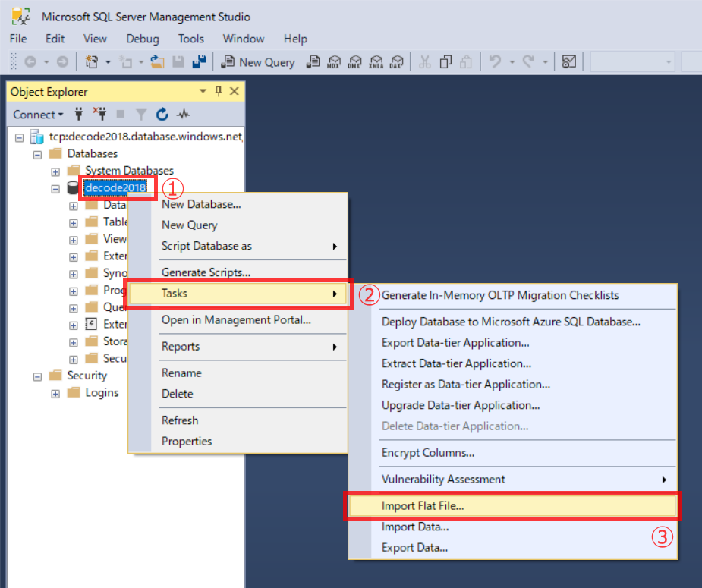702x588 pixels.
Task: Click the Stop square in Object Explorer
Action: (x=121, y=114)
